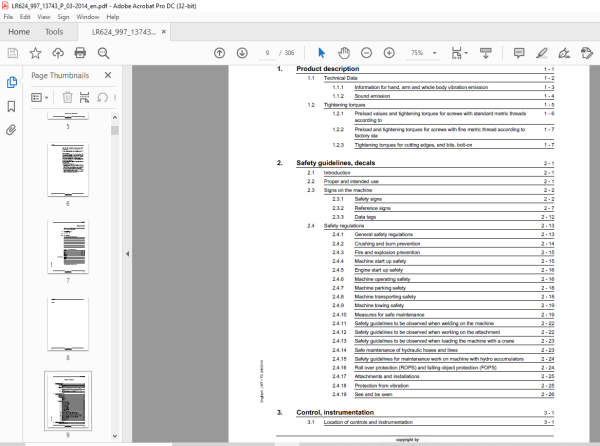
Task: Expand the thumbnail Options dropdown menu
Action: [39, 98]
